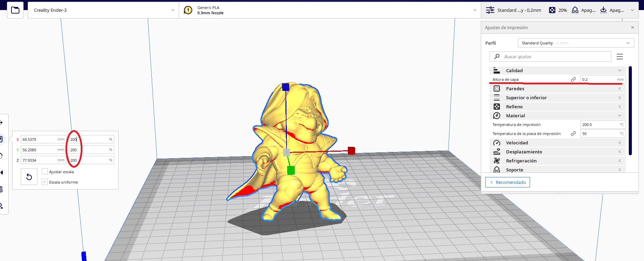The height and width of the screenshot is (261, 644).
Task: Select the Rotate tool in left toolbar
Action: (1, 156)
